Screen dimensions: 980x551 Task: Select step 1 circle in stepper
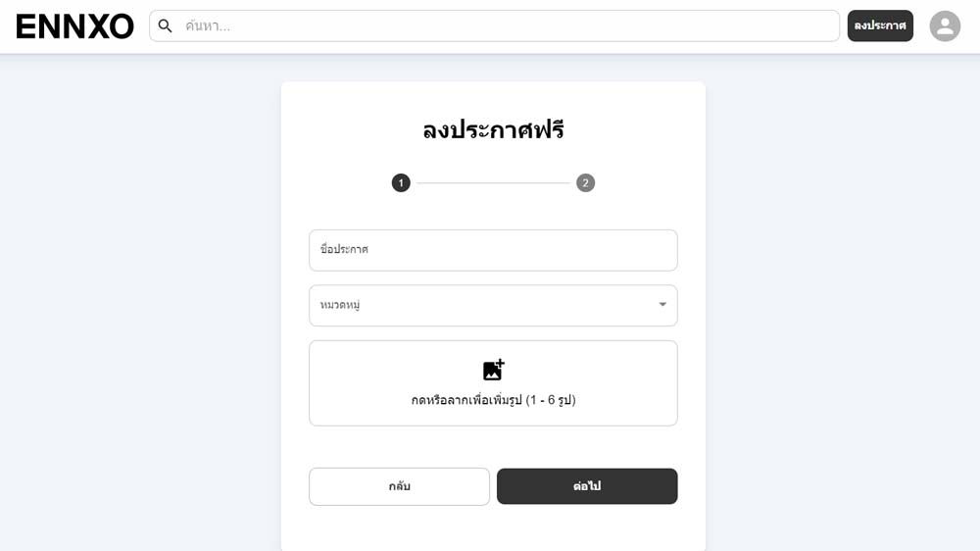(x=401, y=183)
